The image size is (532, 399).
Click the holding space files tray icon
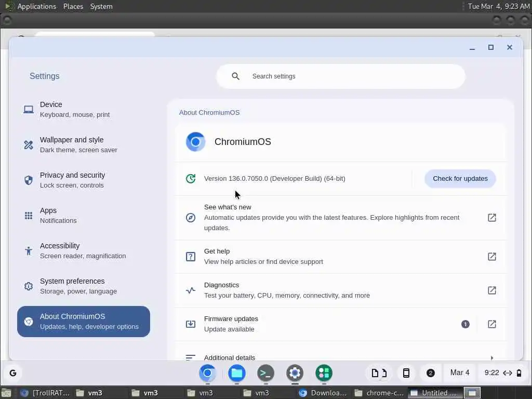379,373
